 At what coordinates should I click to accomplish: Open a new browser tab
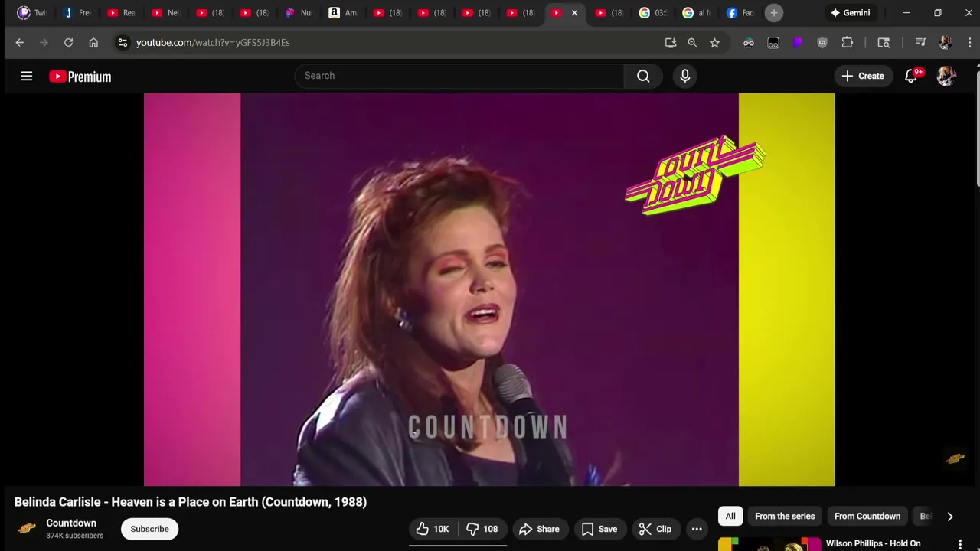tap(774, 13)
